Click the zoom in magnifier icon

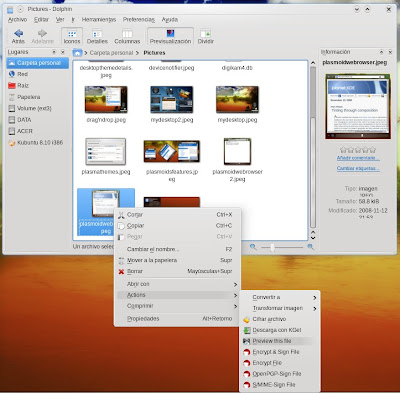coord(311,247)
